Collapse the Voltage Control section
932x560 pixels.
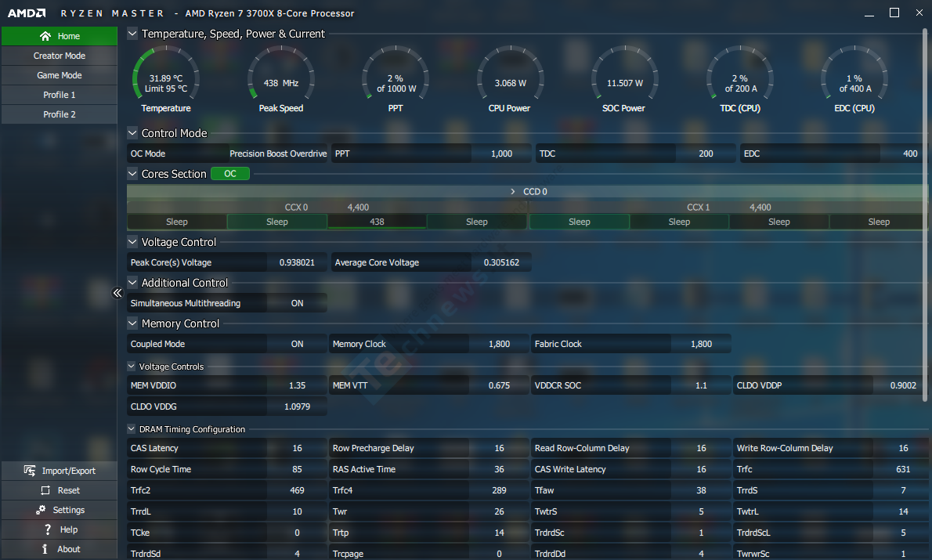pos(132,241)
